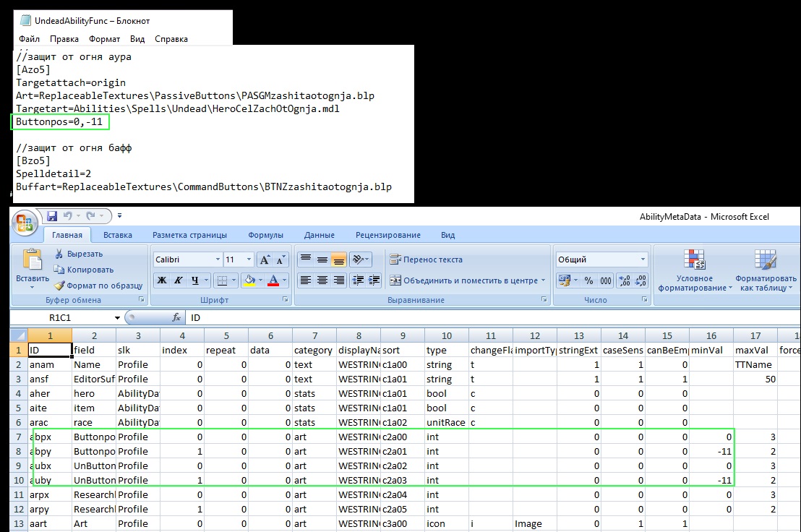Open Число group dialog launcher
The width and height of the screenshot is (801, 532).
(x=644, y=300)
